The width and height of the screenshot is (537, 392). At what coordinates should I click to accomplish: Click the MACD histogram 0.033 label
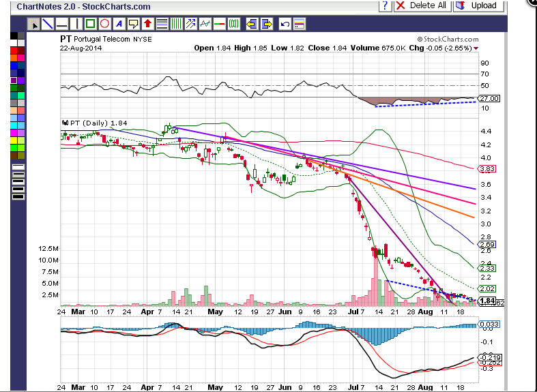pos(489,324)
